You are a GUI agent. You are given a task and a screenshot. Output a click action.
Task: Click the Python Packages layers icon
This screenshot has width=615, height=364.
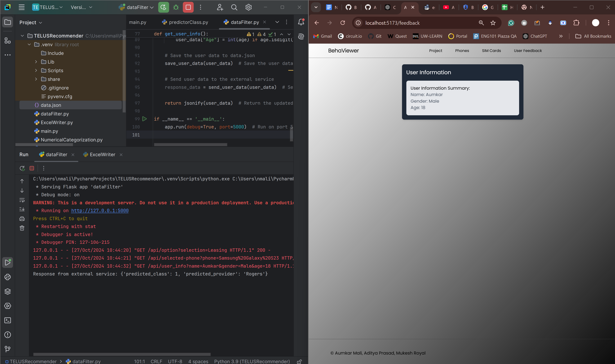pyautogui.click(x=8, y=291)
